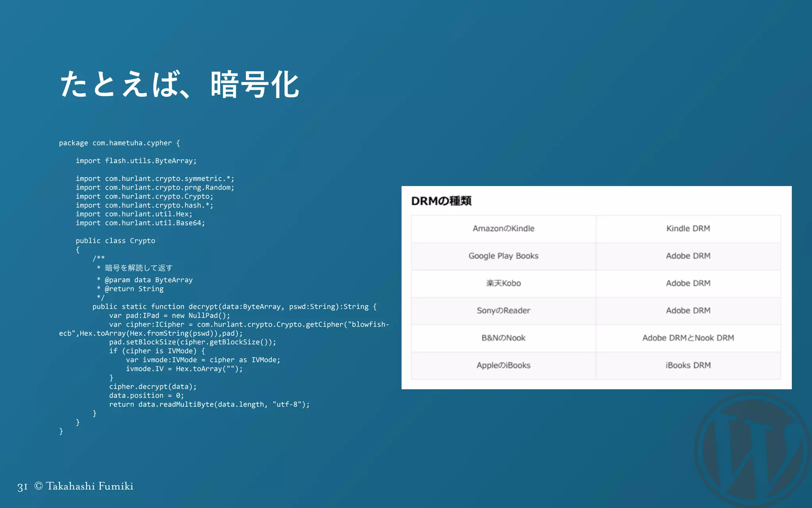Click 'import com.hurlant.crypto.Crypto;' line
This screenshot has width=812, height=508.
(x=144, y=196)
